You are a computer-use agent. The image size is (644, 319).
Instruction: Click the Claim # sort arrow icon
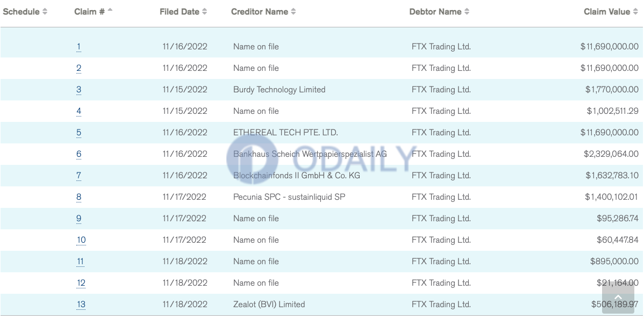[x=110, y=10]
